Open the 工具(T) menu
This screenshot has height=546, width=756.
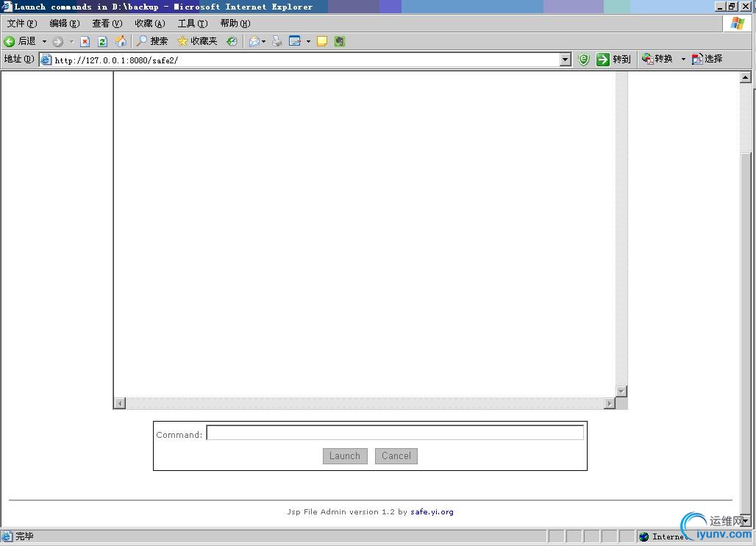pyautogui.click(x=193, y=23)
